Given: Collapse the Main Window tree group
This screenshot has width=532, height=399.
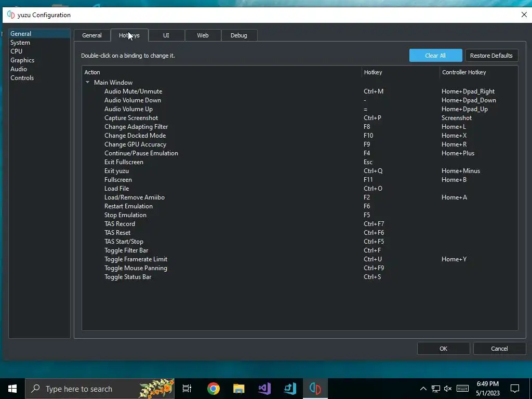Looking at the screenshot, I should click(87, 82).
